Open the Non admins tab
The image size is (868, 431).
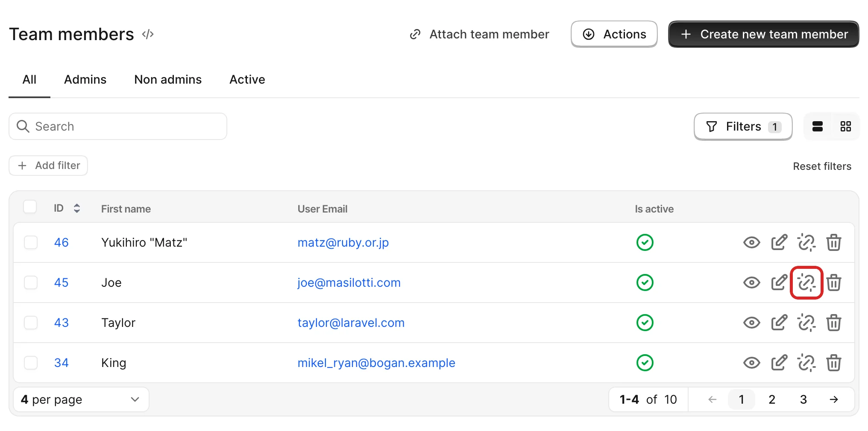coord(168,79)
